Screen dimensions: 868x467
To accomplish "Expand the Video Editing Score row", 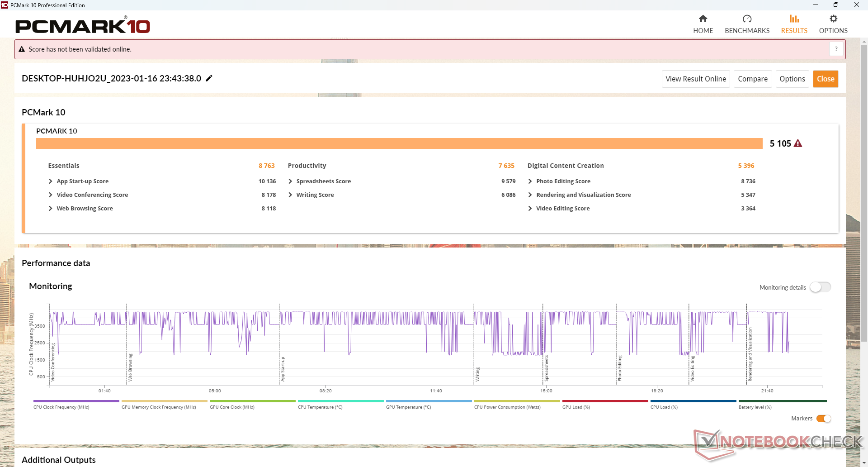I will 530,209.
